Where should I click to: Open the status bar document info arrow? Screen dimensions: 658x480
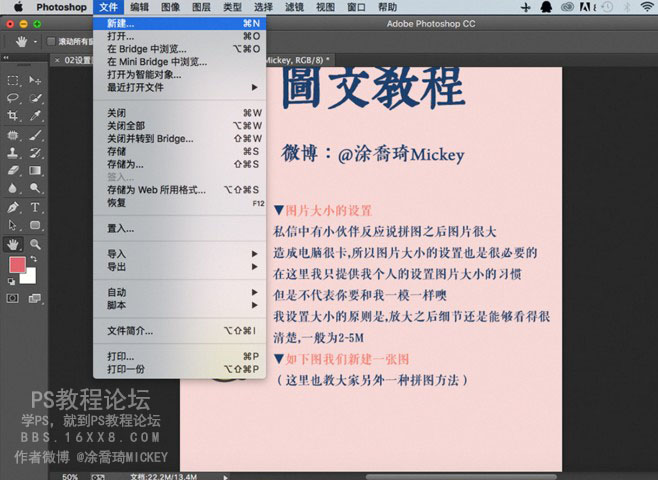pos(226,477)
